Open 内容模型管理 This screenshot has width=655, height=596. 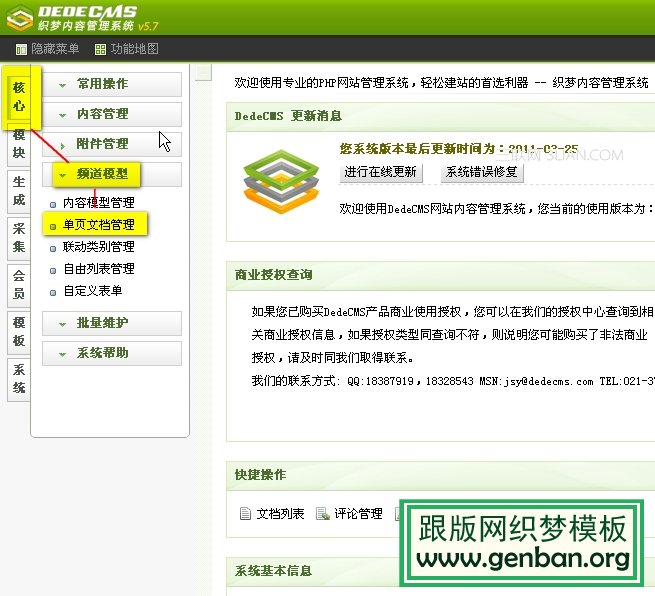(x=99, y=203)
